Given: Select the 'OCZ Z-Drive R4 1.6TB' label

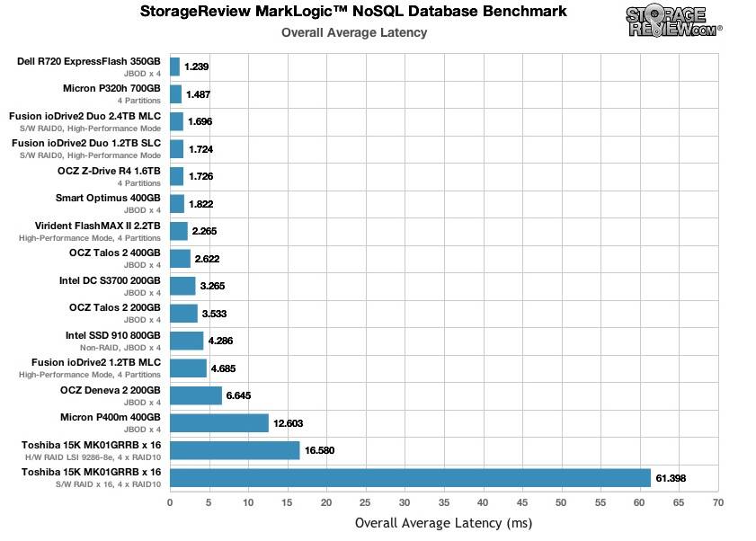Looking at the screenshot, I should [109, 171].
